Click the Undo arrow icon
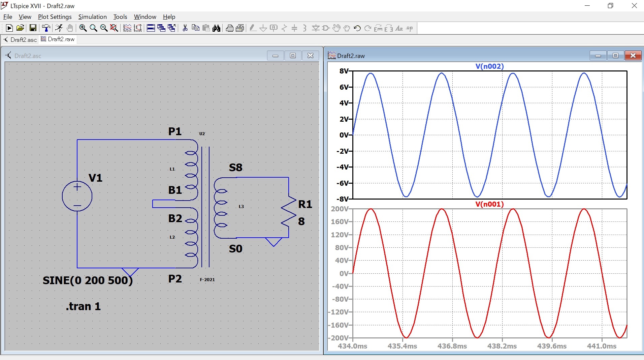The height and width of the screenshot is (360, 644). click(357, 28)
